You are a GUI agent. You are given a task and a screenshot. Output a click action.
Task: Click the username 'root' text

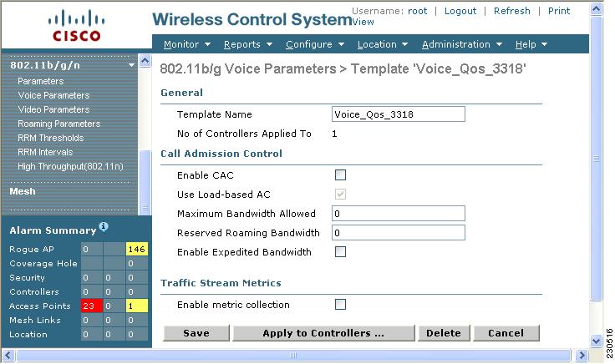click(x=417, y=11)
